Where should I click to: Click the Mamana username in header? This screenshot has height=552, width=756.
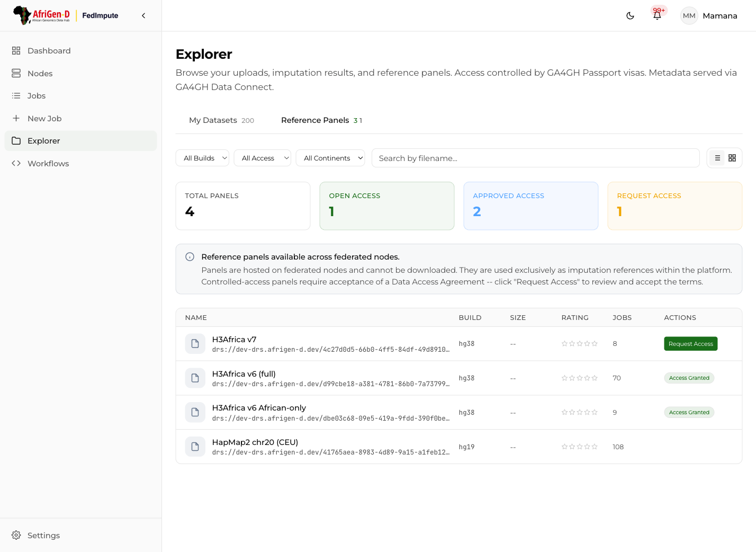tap(720, 16)
